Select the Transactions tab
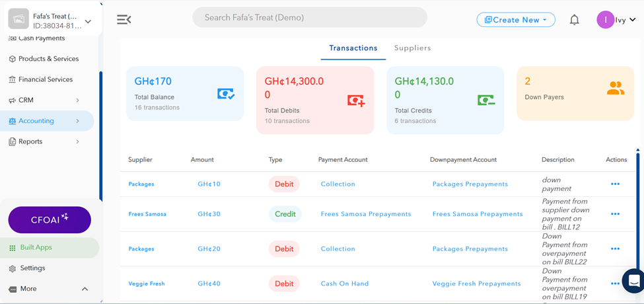The image size is (644, 304). coord(353,48)
